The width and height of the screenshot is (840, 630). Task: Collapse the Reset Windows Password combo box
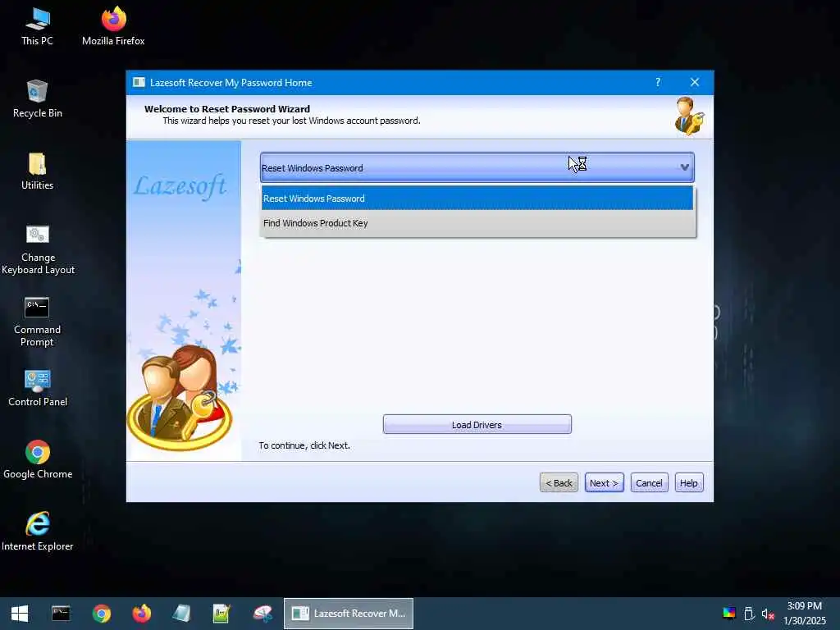pyautogui.click(x=477, y=167)
